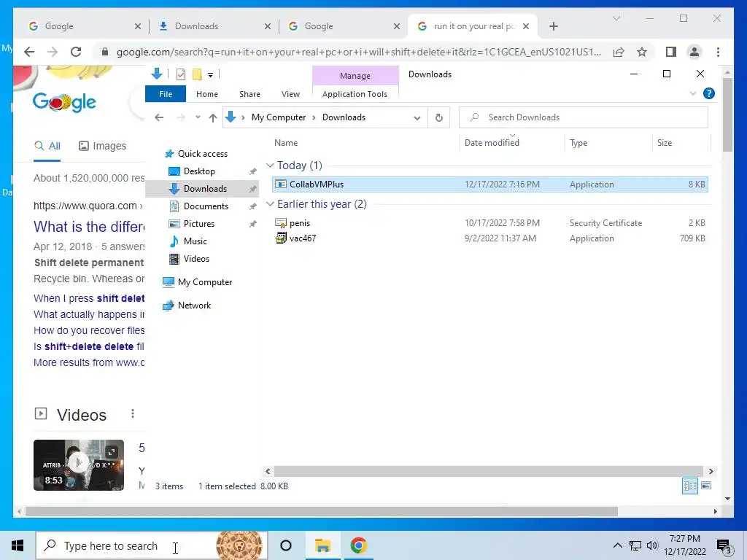Switch to large thumbnails view icon

click(706, 486)
